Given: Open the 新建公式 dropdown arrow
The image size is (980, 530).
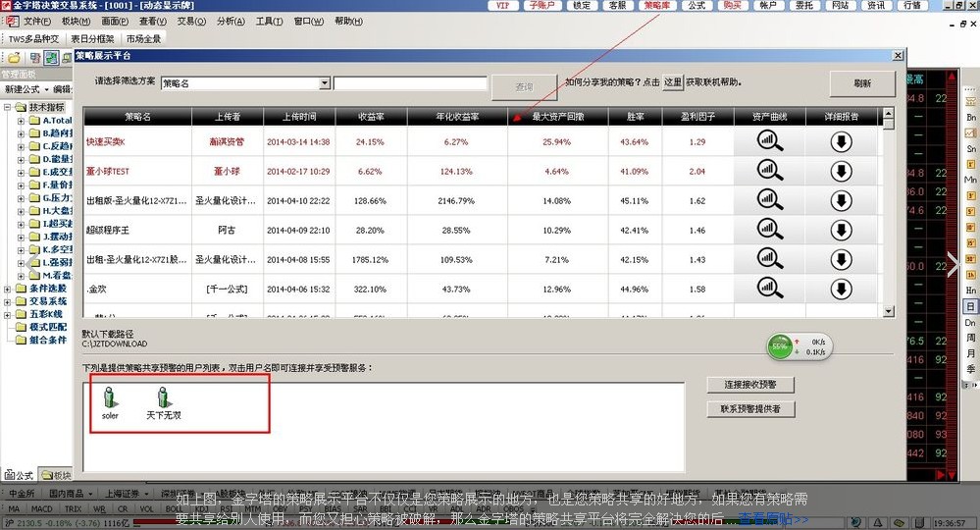Looking at the screenshot, I should pos(46,89).
